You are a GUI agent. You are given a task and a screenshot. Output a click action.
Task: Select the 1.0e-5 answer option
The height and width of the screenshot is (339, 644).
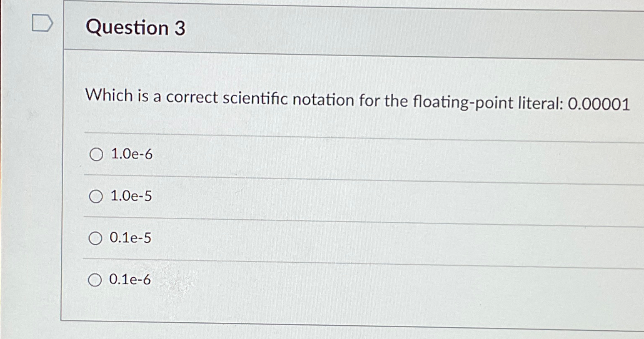click(x=96, y=196)
